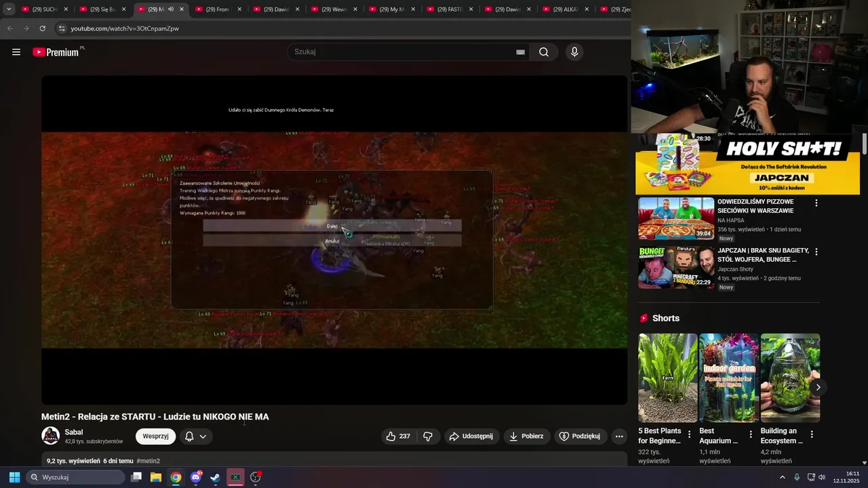Open ODWIEDZILIŚMY PIZZOWE video thumbnail

click(x=676, y=219)
